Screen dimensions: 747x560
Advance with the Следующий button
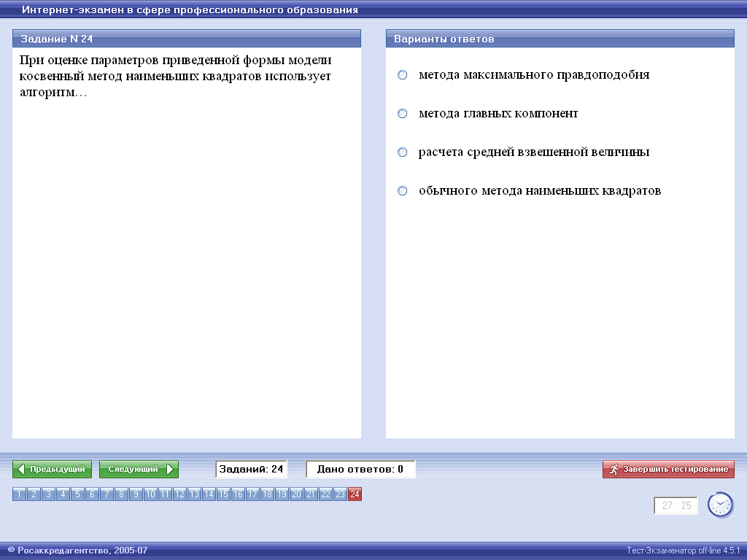139,469
